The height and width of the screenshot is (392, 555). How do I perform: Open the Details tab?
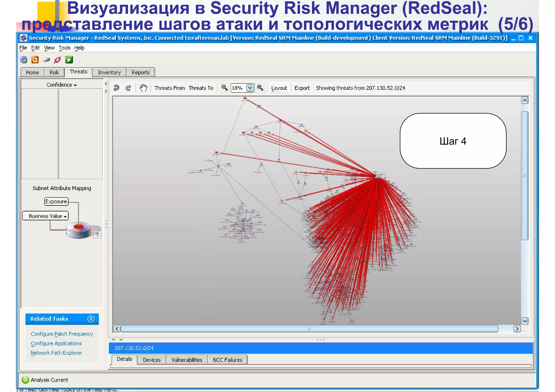pyautogui.click(x=125, y=359)
